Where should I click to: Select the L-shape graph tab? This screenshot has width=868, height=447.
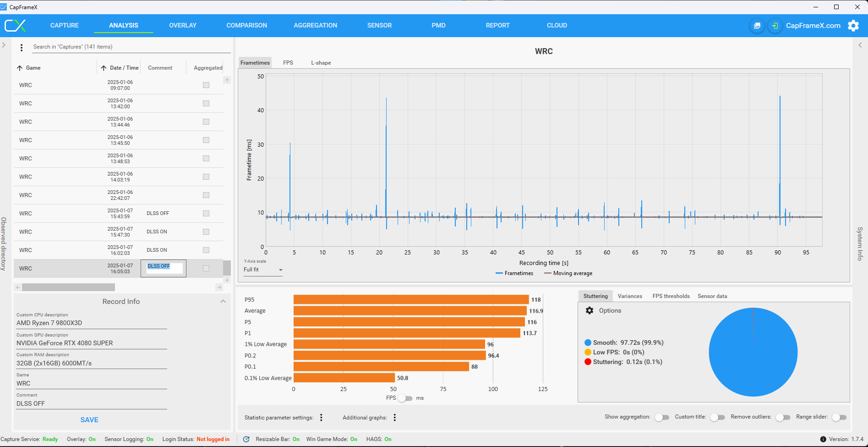321,63
